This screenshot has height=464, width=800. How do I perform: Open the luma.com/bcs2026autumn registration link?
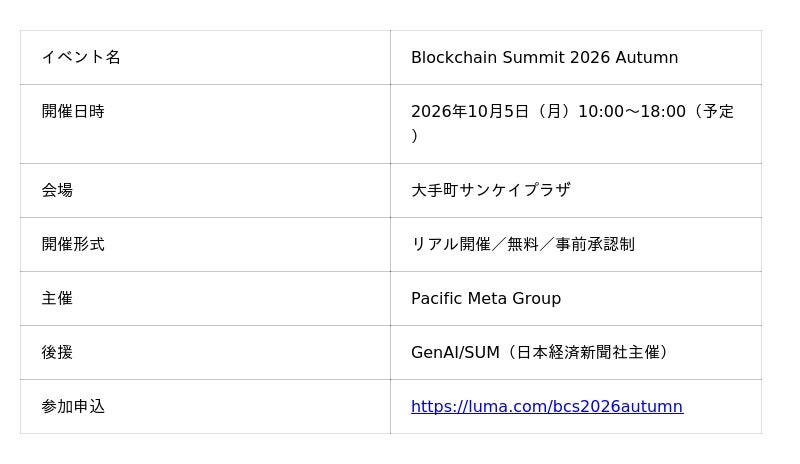click(546, 406)
